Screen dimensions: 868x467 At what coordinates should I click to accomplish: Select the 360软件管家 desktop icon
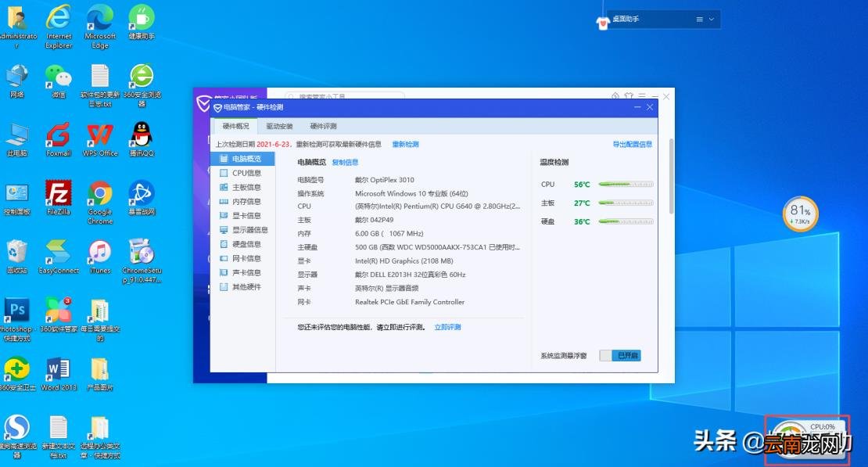pos(59,314)
